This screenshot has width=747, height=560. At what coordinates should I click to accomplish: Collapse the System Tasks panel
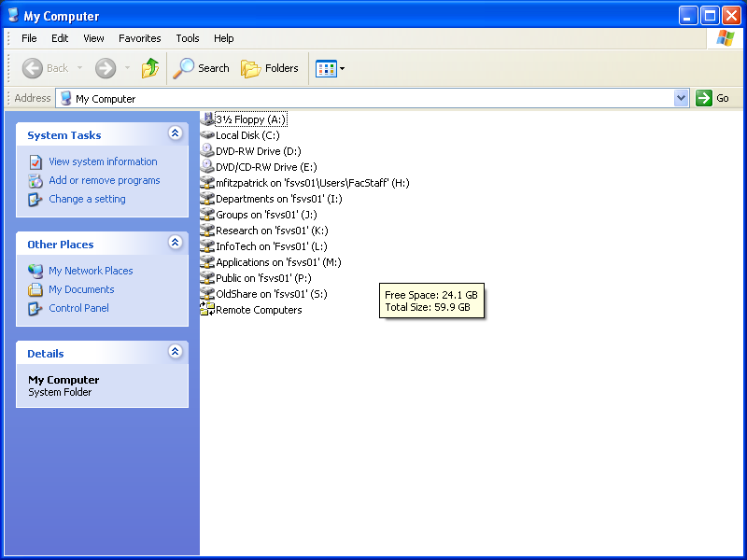click(x=176, y=133)
